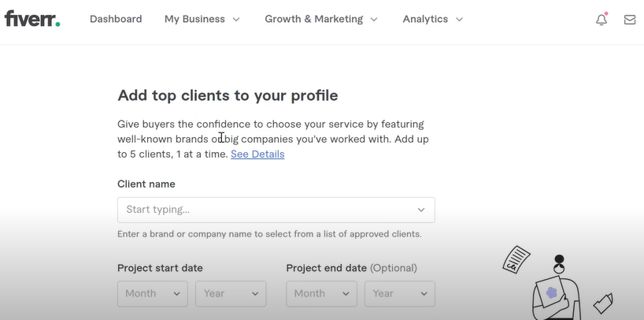The width and height of the screenshot is (644, 320).
Task: Open the project end Year dropdown
Action: pos(400,294)
